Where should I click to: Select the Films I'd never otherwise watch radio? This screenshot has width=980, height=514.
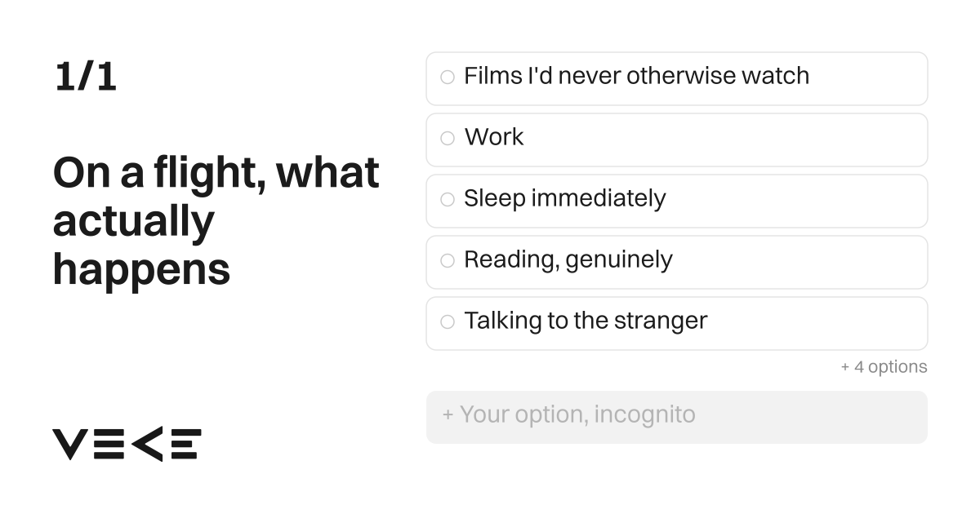click(448, 78)
